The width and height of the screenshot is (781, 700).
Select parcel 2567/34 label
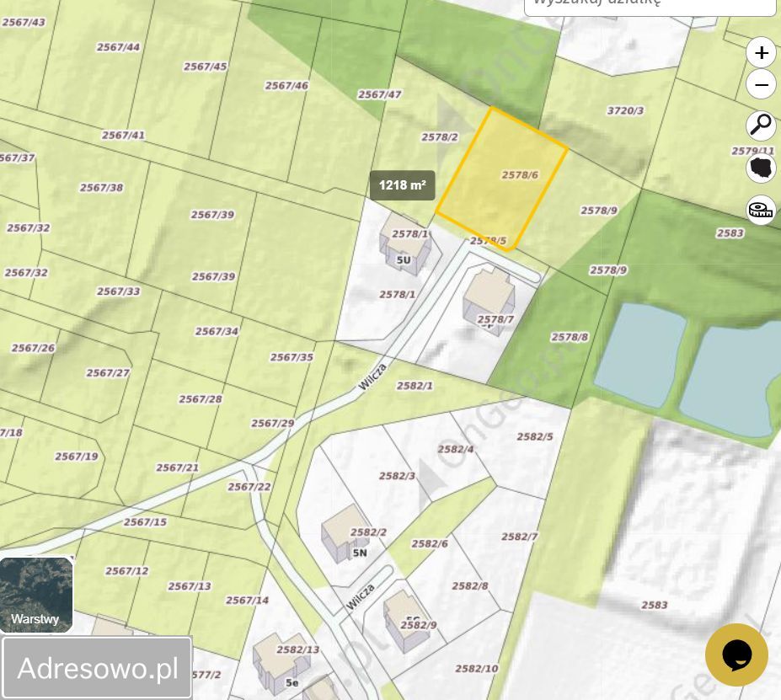217,331
